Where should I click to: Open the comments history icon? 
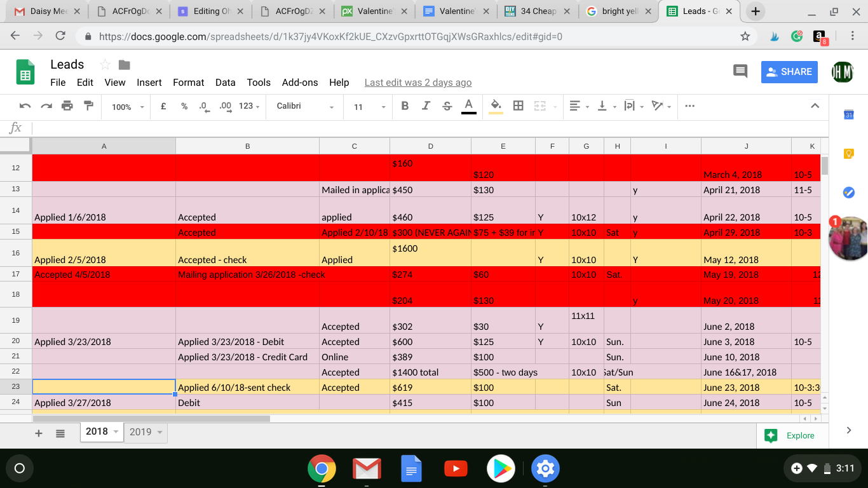(x=740, y=71)
